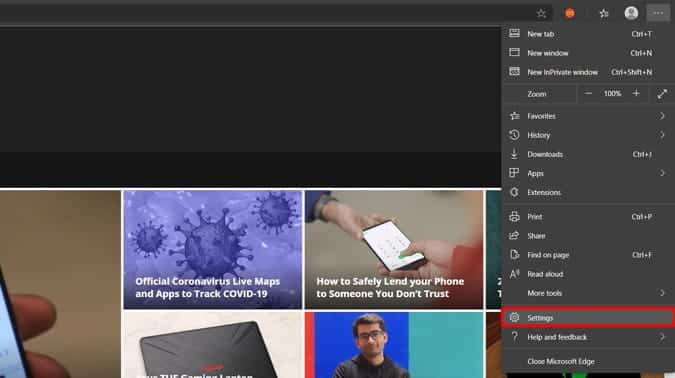Click the favorite star in address bar

coord(542,14)
